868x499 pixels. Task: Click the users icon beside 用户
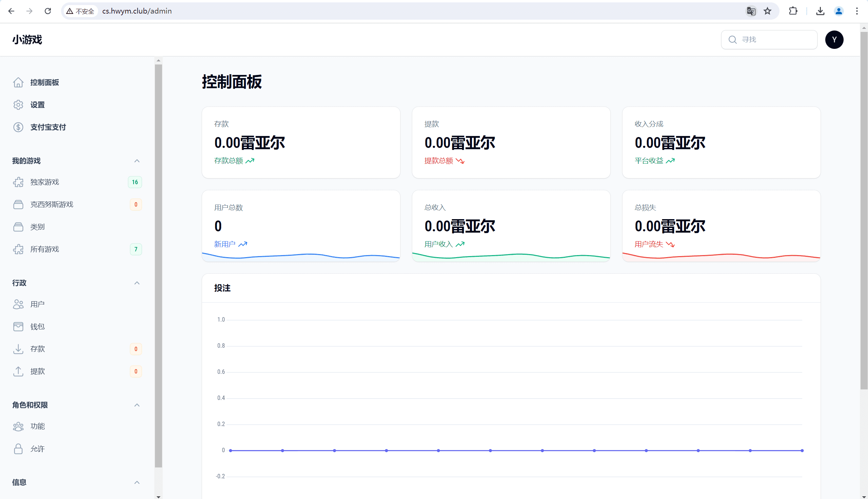click(x=18, y=304)
